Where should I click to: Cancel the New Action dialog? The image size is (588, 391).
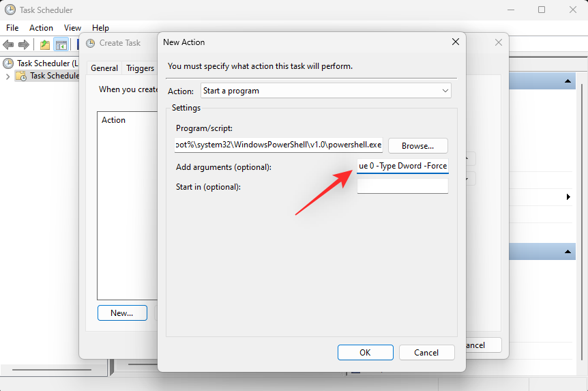coord(426,353)
